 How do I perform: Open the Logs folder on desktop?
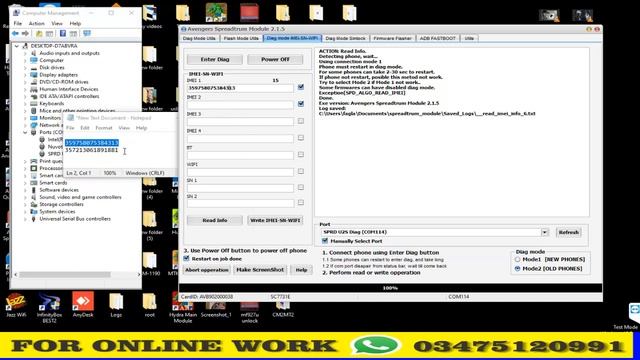(x=116, y=304)
